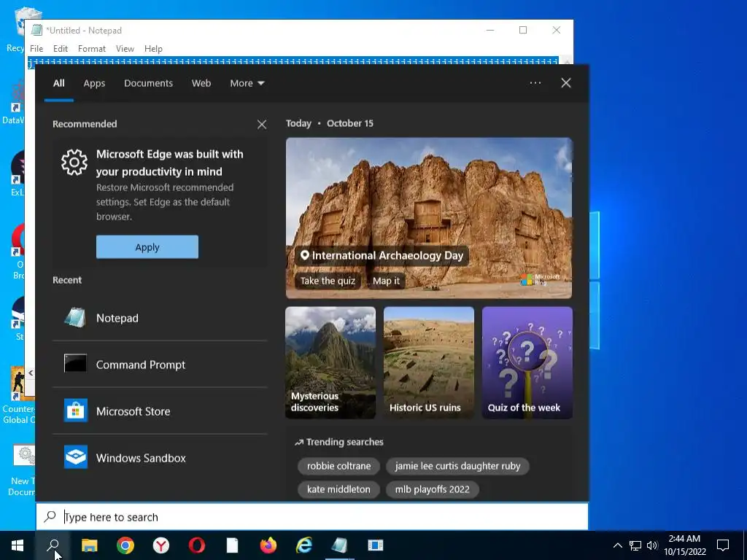Show hidden system tray icons
This screenshot has height=560, width=747.
617,545
